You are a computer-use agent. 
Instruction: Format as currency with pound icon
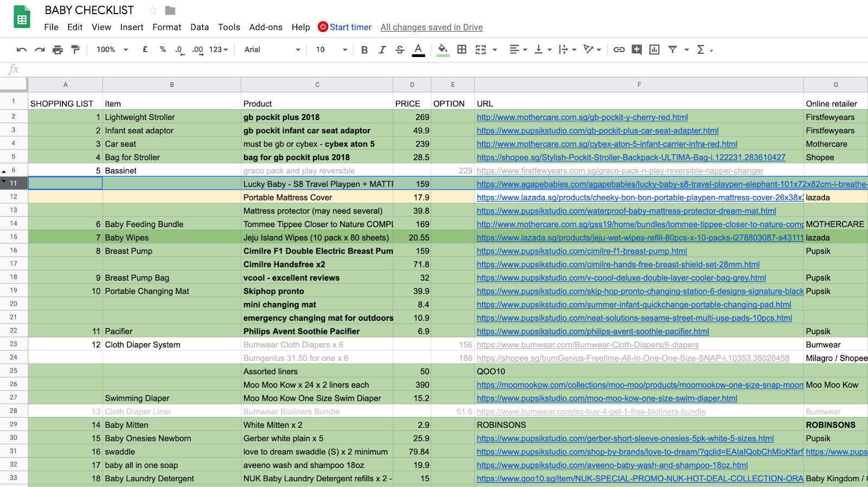(145, 49)
